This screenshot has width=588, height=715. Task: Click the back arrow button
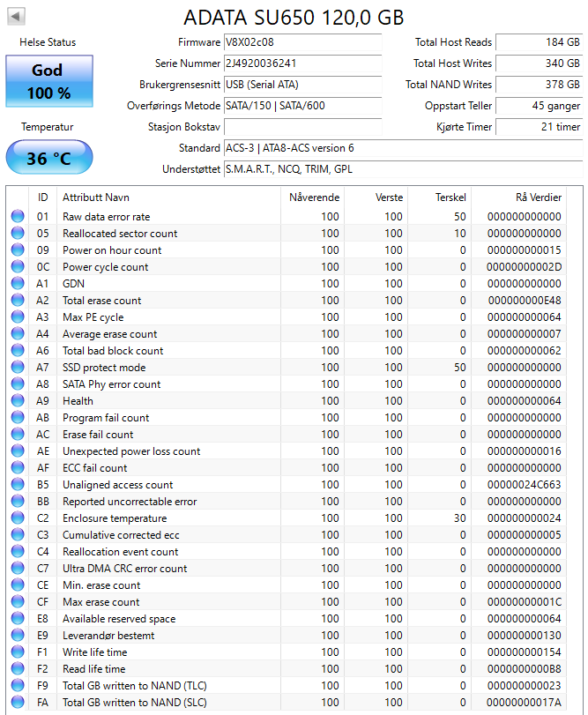tap(16, 17)
